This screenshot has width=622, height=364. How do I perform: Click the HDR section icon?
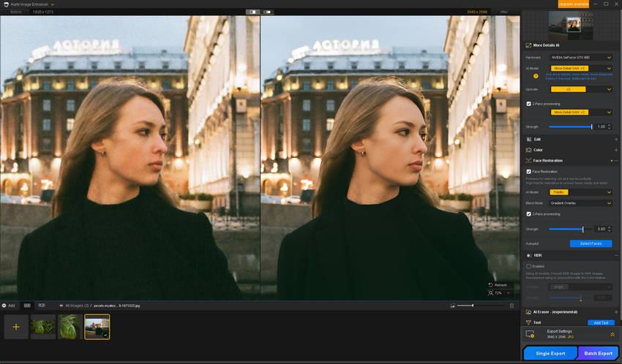(x=528, y=256)
